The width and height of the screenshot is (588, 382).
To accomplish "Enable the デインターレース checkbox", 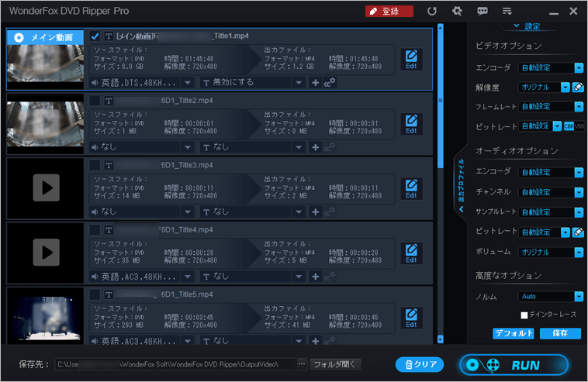I will click(524, 315).
